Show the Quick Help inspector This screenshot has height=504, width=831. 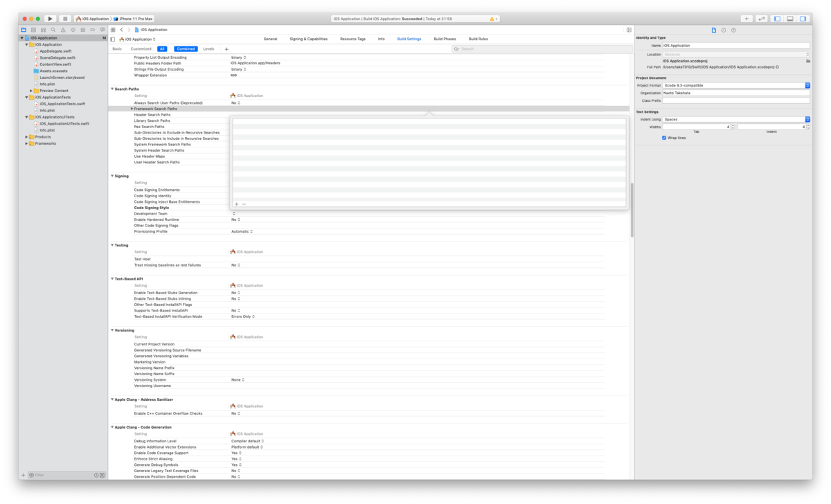click(x=733, y=30)
